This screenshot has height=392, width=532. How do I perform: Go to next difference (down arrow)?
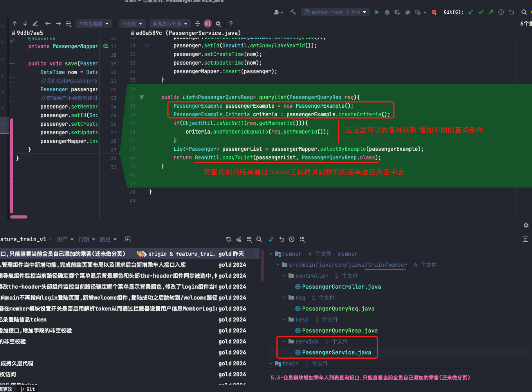[x=25, y=23]
